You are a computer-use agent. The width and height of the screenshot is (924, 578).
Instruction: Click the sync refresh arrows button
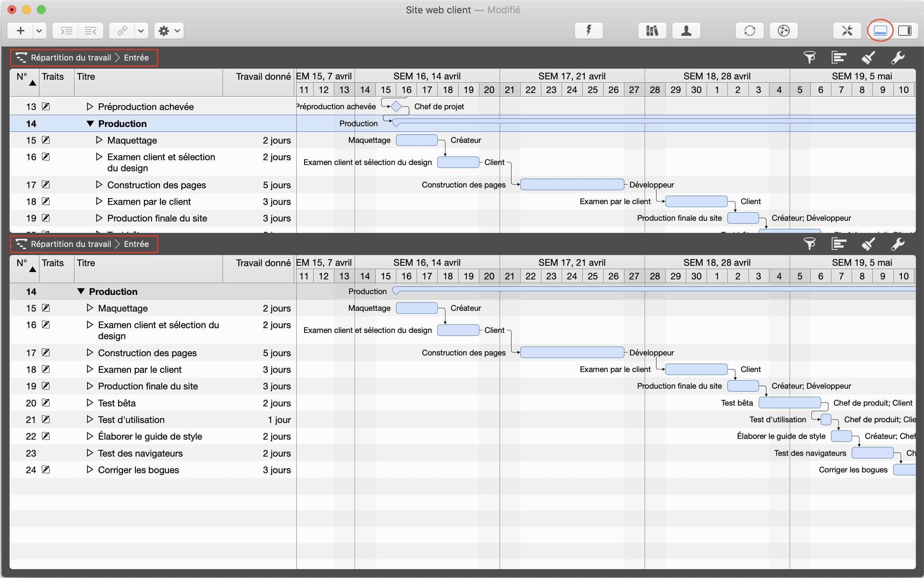click(x=749, y=31)
